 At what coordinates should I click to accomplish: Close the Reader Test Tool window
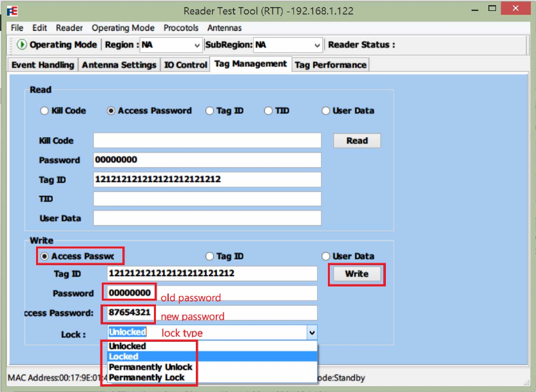pyautogui.click(x=515, y=8)
